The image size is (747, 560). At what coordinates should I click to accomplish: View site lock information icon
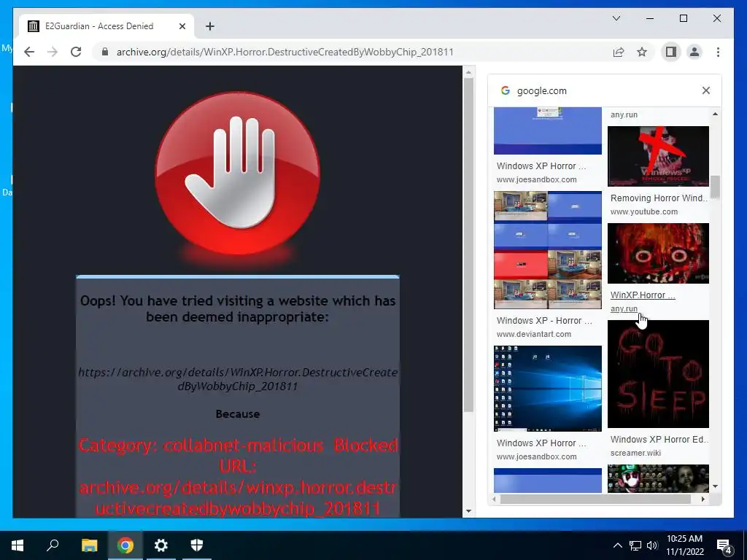[105, 52]
